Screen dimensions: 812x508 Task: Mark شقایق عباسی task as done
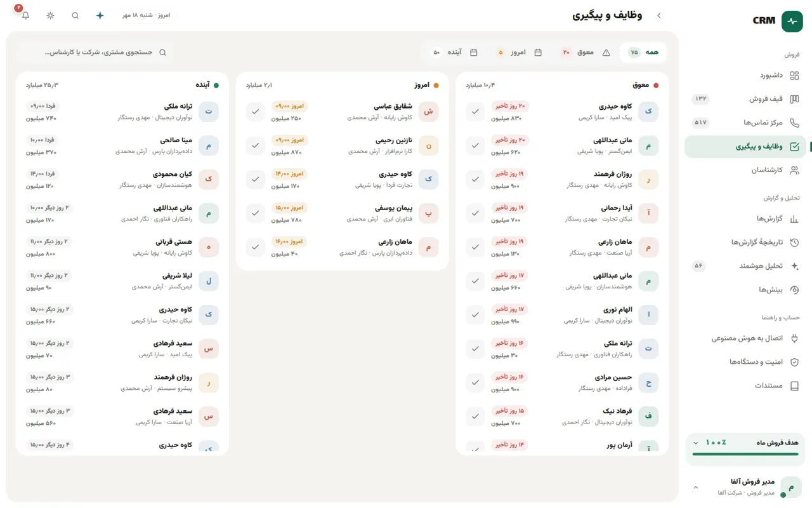[256, 112]
